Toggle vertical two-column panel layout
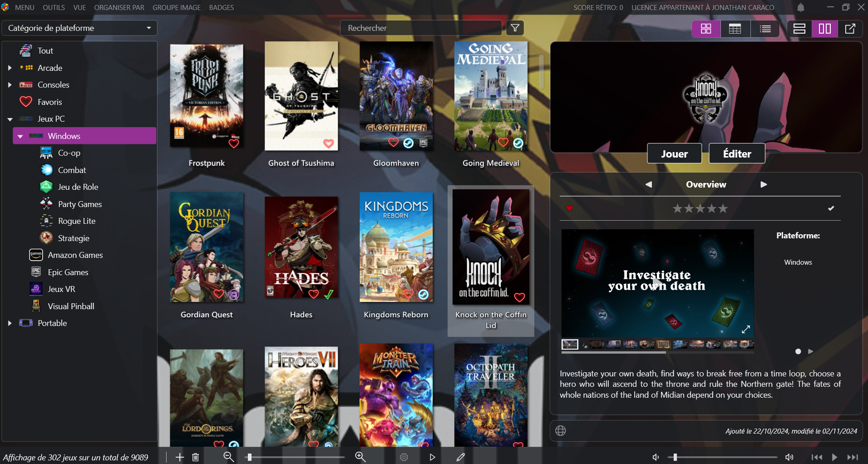The image size is (868, 464). [825, 29]
